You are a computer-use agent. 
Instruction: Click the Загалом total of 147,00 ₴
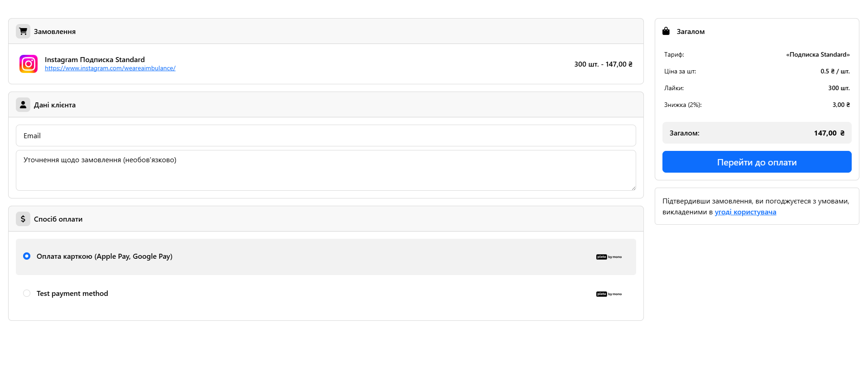click(x=829, y=133)
